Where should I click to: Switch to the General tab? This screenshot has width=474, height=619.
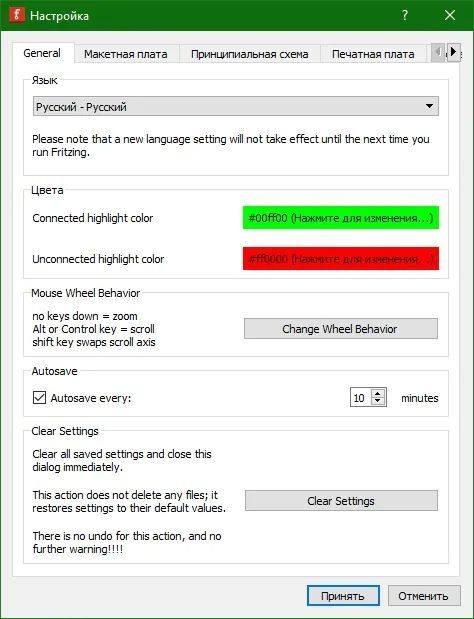pyautogui.click(x=42, y=53)
